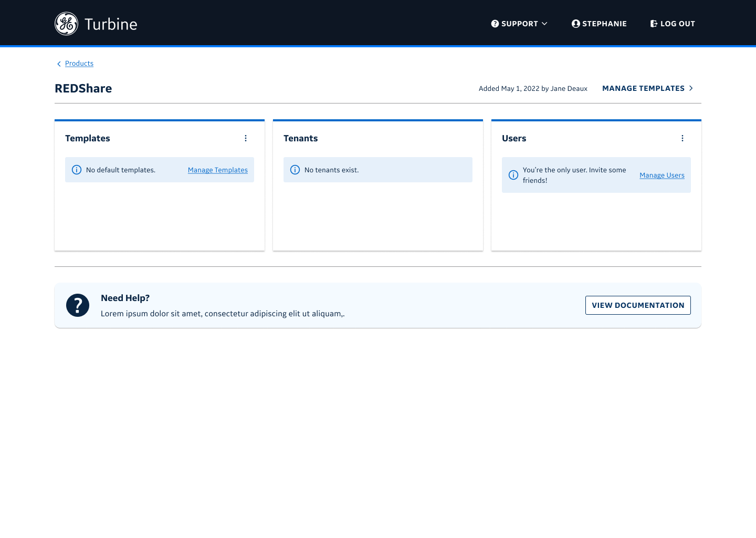Click the Turbine app title
The image size is (756, 538).
coord(111,24)
